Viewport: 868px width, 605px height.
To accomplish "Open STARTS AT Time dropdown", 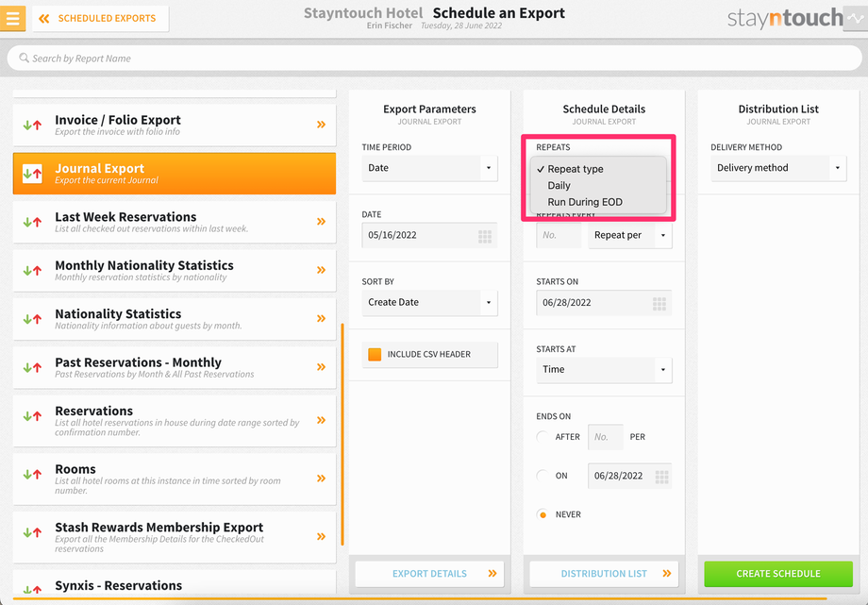I will (604, 370).
